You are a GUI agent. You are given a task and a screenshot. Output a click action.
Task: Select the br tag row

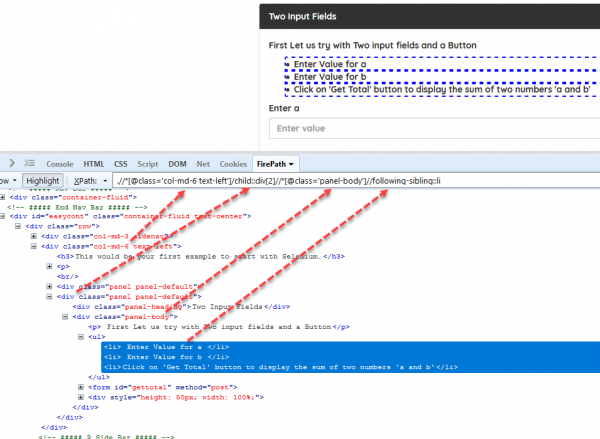tap(68, 276)
